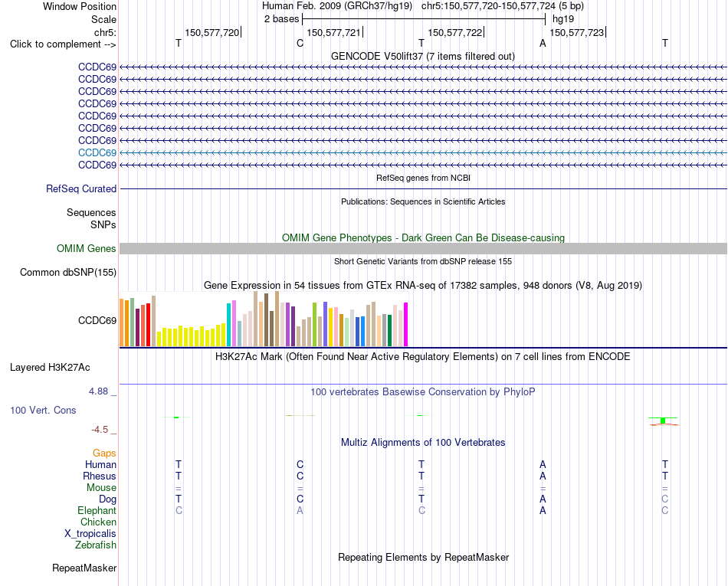Click the A base in the Human alignment row
This screenshot has height=586, width=728.
pyautogui.click(x=543, y=464)
